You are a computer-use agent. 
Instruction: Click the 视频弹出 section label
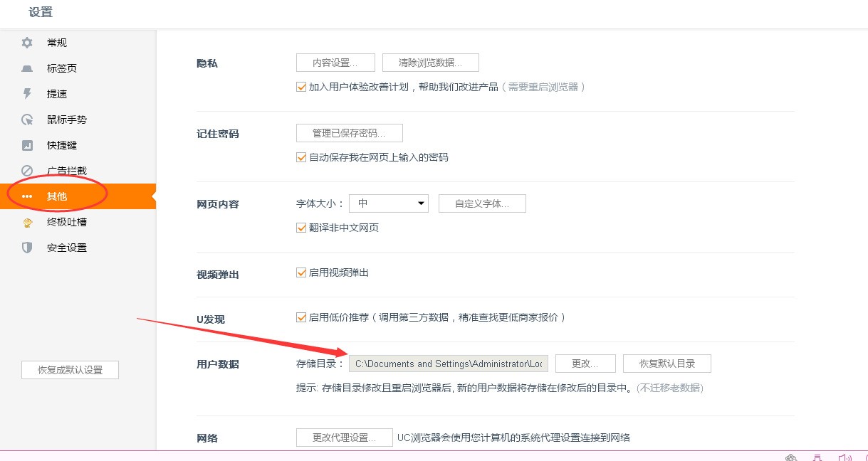click(218, 274)
